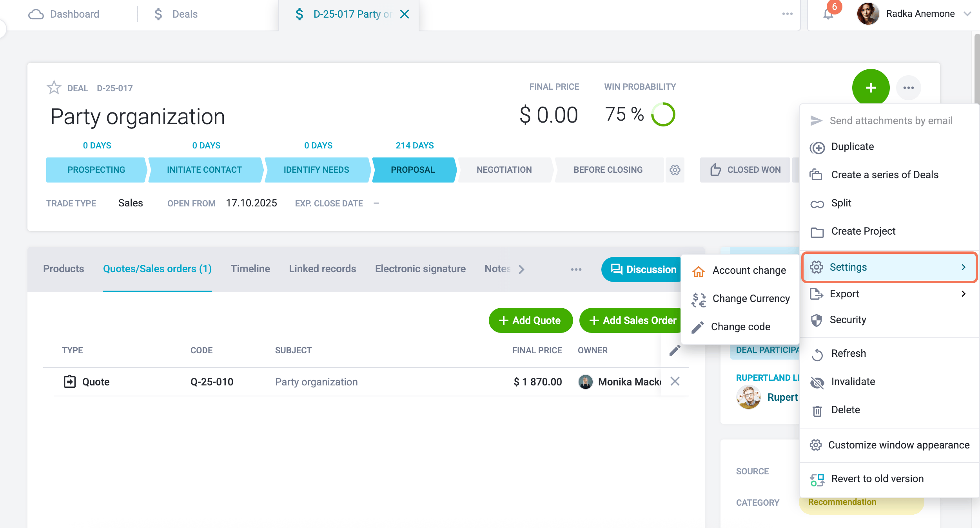Sort the table by FINAL PRICE column
980x528 pixels.
coord(537,350)
